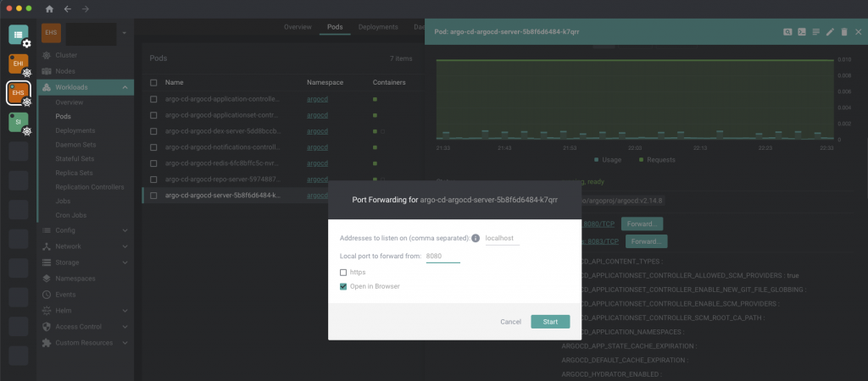This screenshot has height=381, width=868.
Task: Go to the Home icon in top bar
Action: [x=49, y=8]
